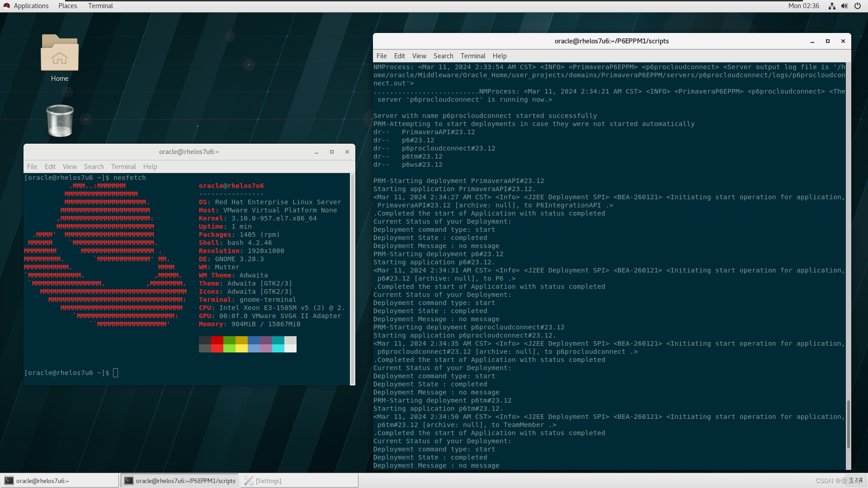This screenshot has width=868, height=488.
Task: Open the Trash on the desktop
Action: [59, 121]
